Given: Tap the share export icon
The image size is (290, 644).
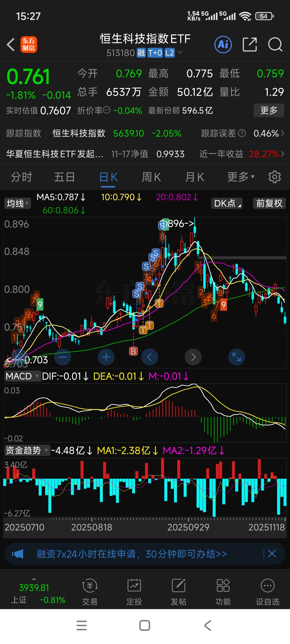Looking at the screenshot, I should click(250, 44).
